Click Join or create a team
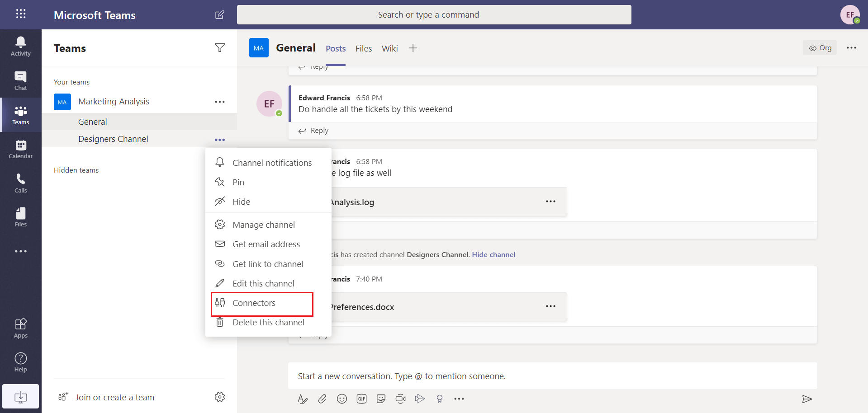 [115, 397]
